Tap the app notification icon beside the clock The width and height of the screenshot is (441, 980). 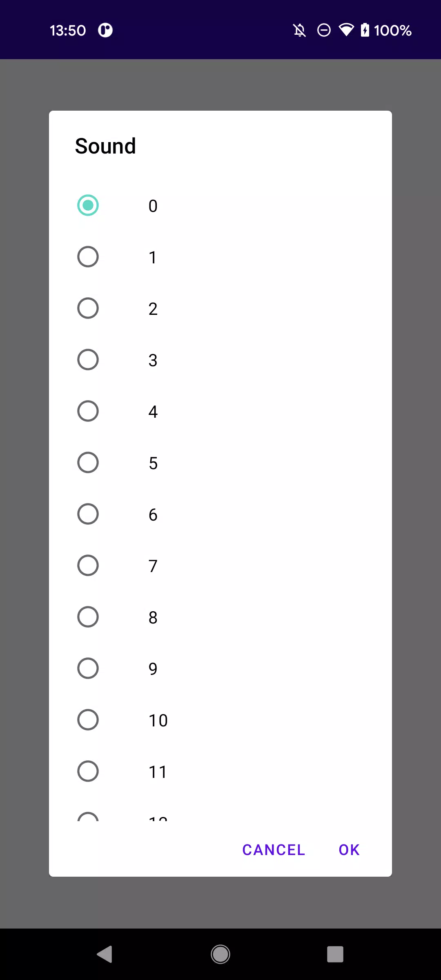[105, 30]
